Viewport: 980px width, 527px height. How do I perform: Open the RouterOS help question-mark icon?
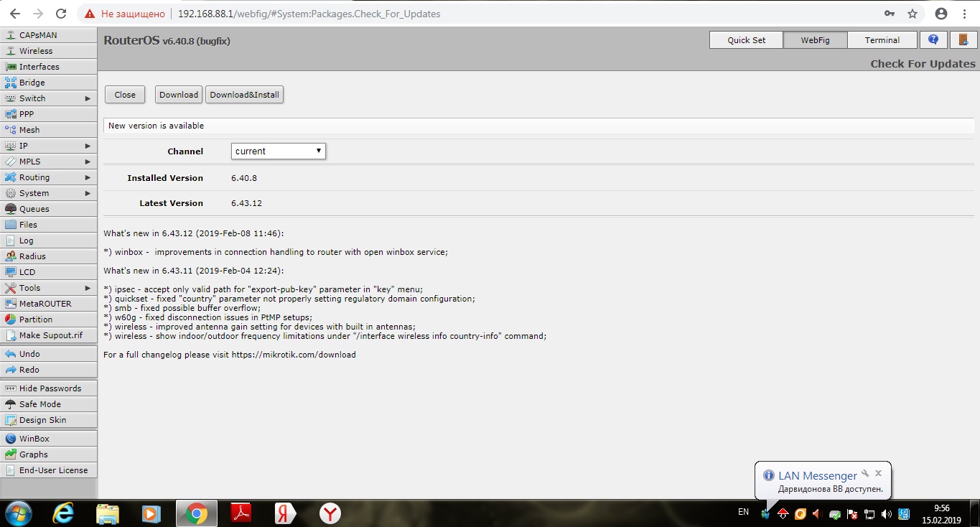coord(933,40)
